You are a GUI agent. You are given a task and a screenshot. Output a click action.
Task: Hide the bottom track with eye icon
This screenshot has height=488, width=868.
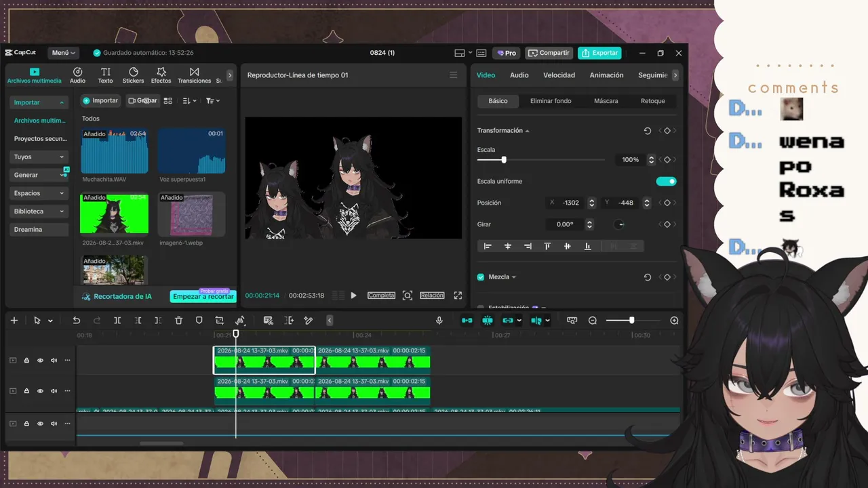(40, 424)
